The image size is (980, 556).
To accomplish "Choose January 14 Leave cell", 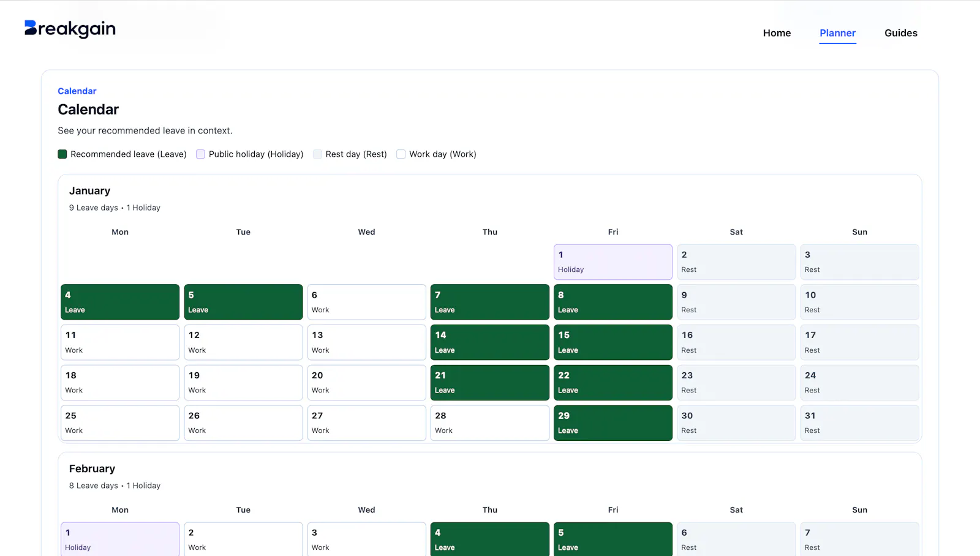I will coord(490,342).
